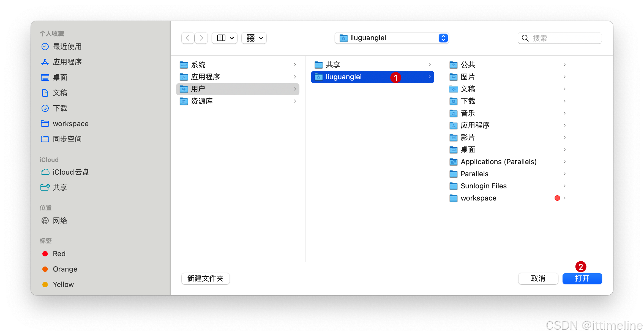The width and height of the screenshot is (644, 336).
Task: Select Network under Locations
Action: point(60,221)
